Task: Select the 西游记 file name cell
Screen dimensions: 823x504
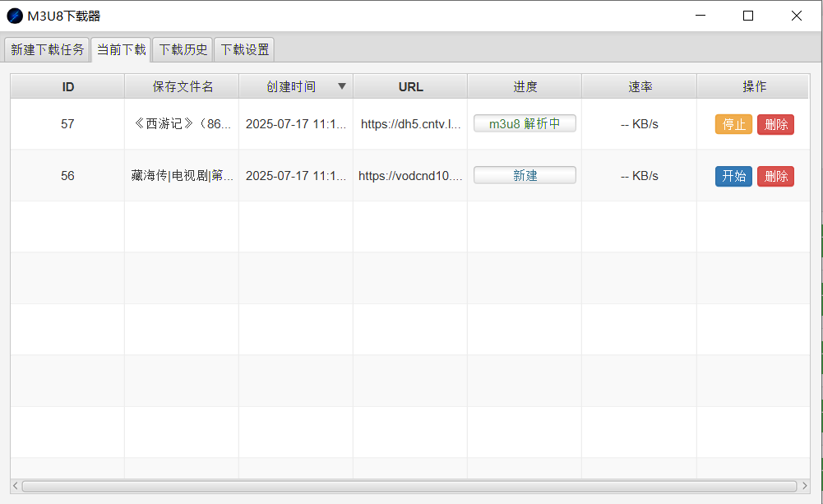Action: [182, 124]
